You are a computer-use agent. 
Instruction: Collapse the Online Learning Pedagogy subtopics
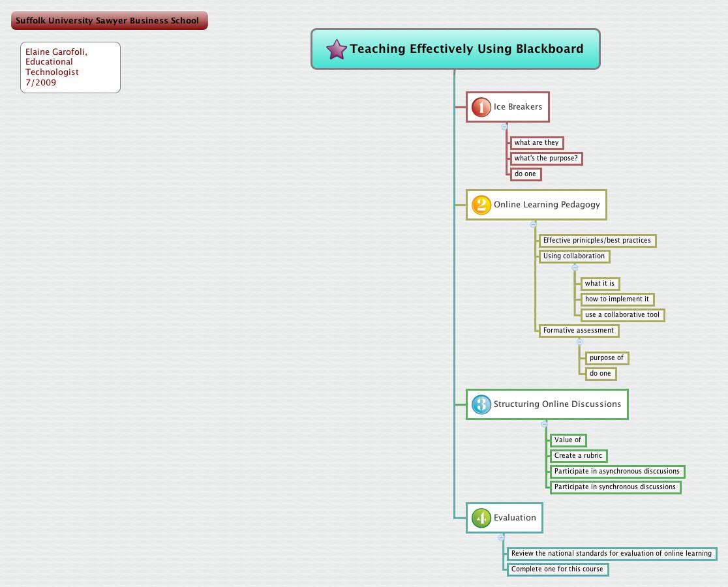(534, 224)
